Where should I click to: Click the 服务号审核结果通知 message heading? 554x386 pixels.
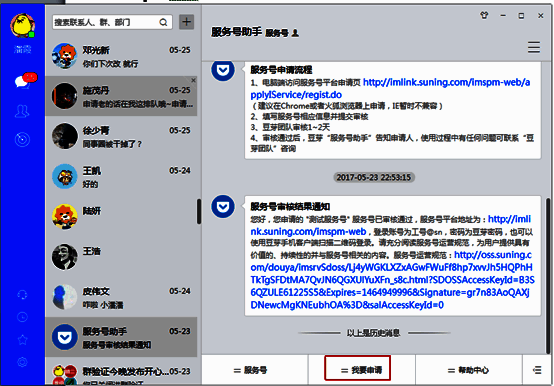point(290,207)
